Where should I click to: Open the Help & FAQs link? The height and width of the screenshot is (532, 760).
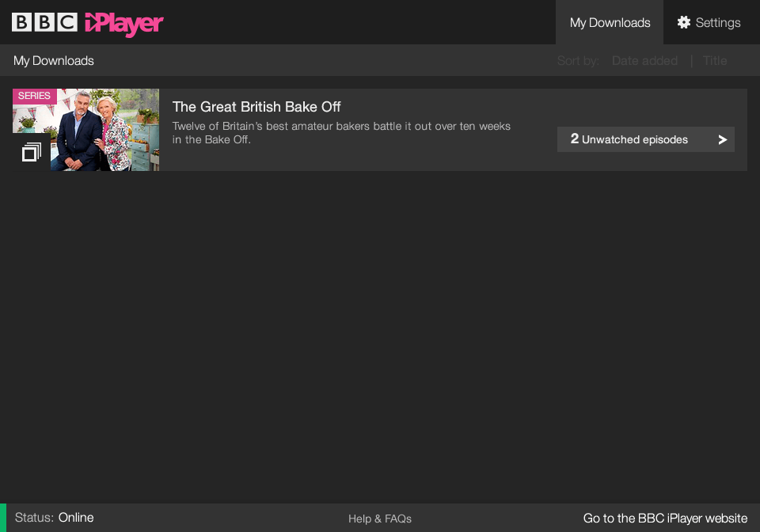coord(380,519)
